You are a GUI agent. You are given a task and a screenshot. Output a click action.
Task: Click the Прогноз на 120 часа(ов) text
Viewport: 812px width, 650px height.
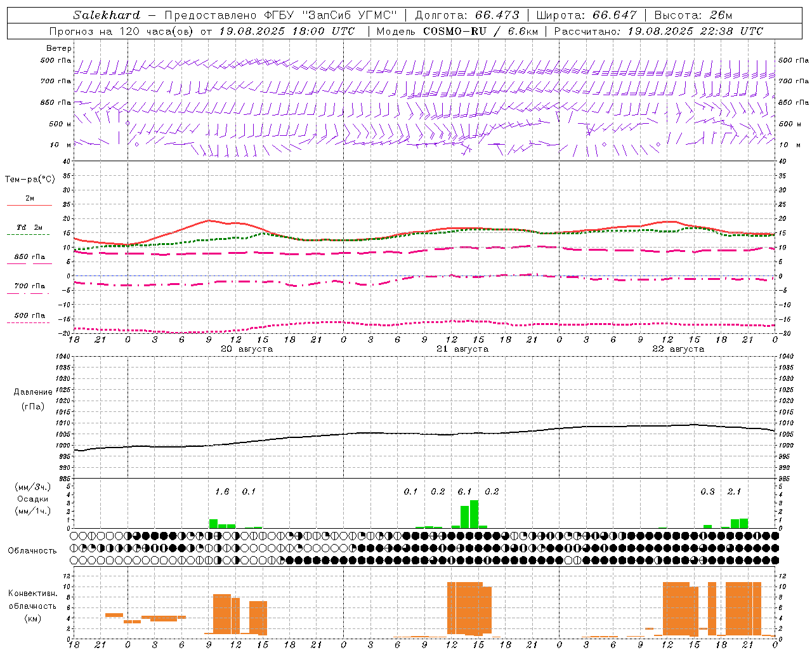(122, 31)
